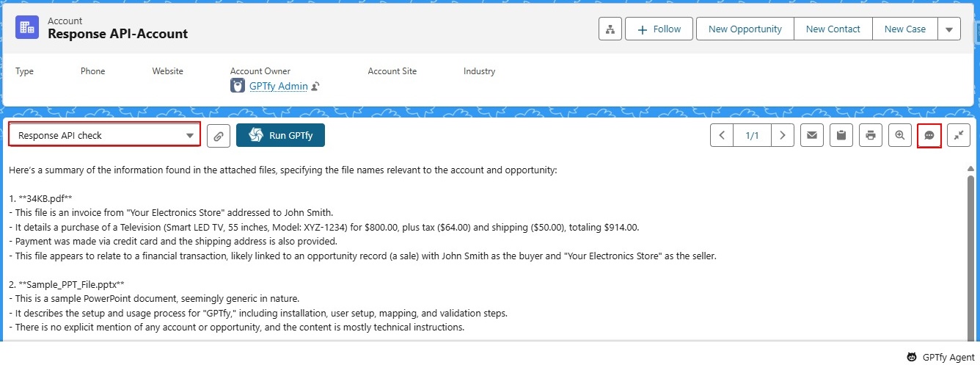980x365 pixels.
Task: Click the change owner icon beside GPTfy Admin
Action: [x=315, y=87]
